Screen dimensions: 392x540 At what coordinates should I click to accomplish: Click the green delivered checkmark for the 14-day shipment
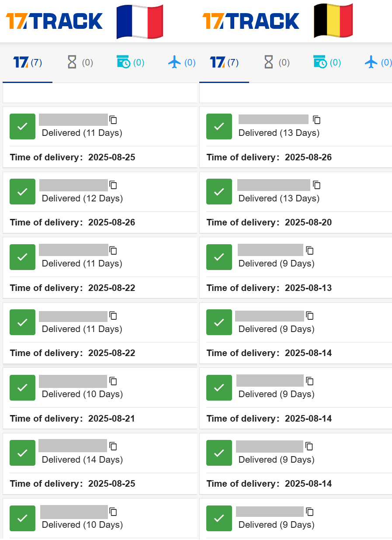tap(22, 453)
